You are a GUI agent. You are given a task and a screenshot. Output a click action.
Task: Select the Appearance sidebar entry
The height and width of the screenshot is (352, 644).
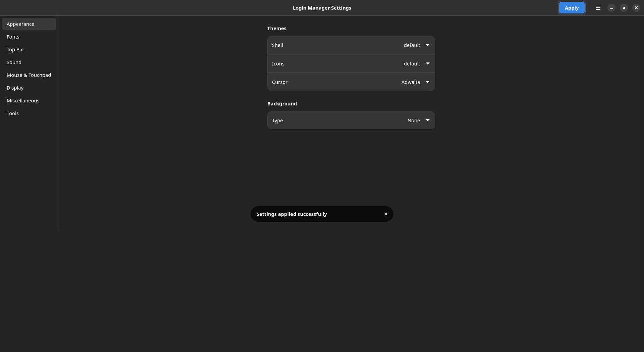coord(29,24)
